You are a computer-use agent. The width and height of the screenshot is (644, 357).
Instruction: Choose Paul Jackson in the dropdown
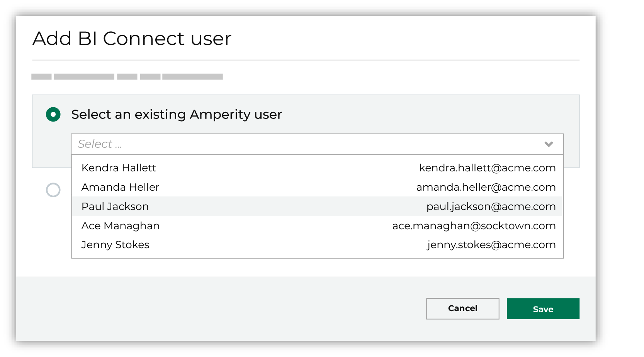click(317, 206)
